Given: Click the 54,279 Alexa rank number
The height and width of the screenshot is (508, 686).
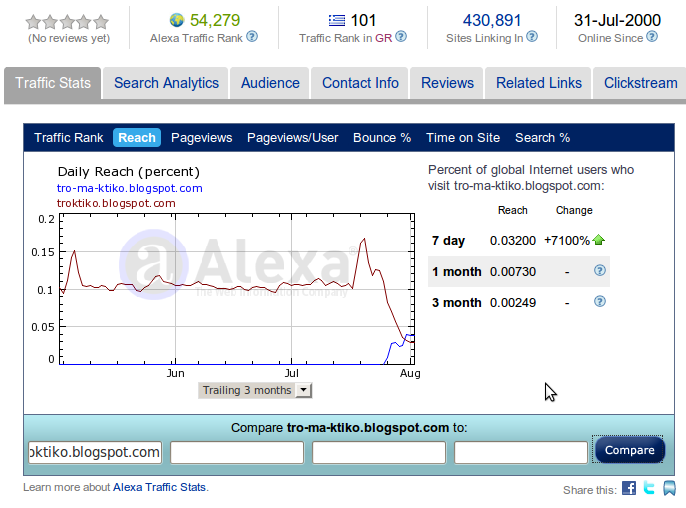Looking at the screenshot, I should point(215,20).
